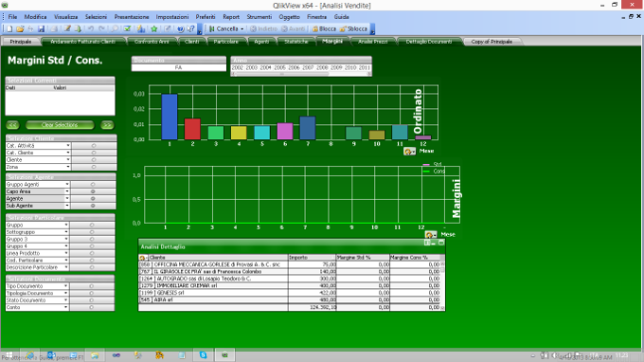Click the Clear Selections button

60,125
